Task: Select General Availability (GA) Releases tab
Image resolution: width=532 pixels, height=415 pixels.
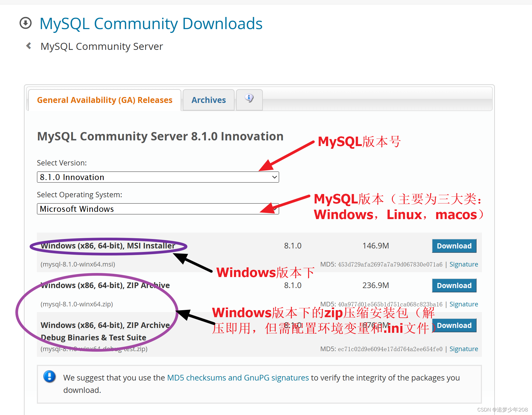Action: coord(104,100)
